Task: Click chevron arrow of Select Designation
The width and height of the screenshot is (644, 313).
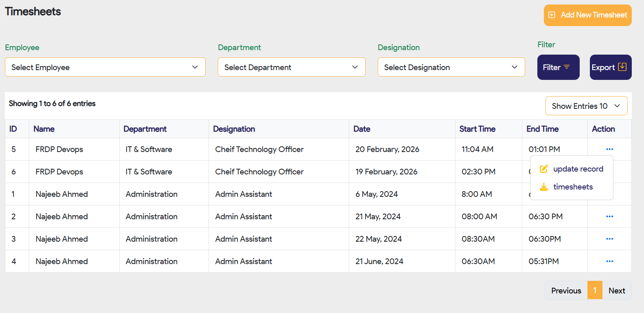Action: [x=515, y=67]
